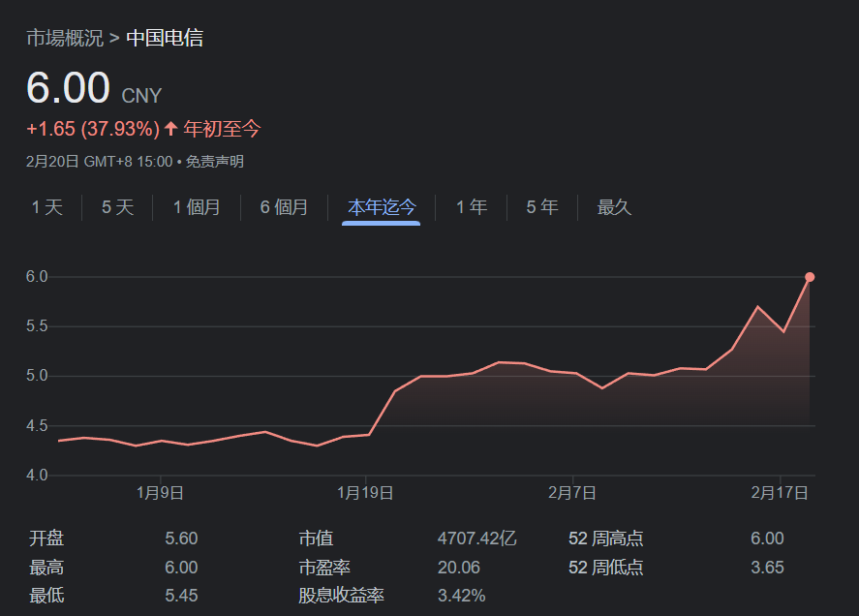Click the 开盘 opening price 5.60
The width and height of the screenshot is (859, 616).
pyautogui.click(x=181, y=539)
